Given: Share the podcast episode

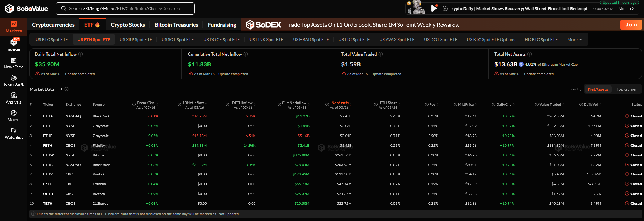Looking at the screenshot, I should pyautogui.click(x=632, y=9).
